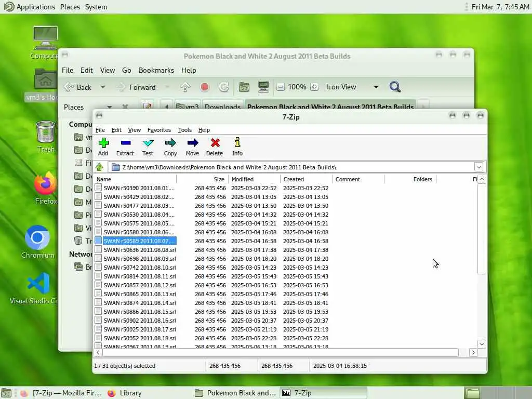Open Home folder from file manager toolbar
Viewport: 532px width, 399px height.
click(x=244, y=87)
